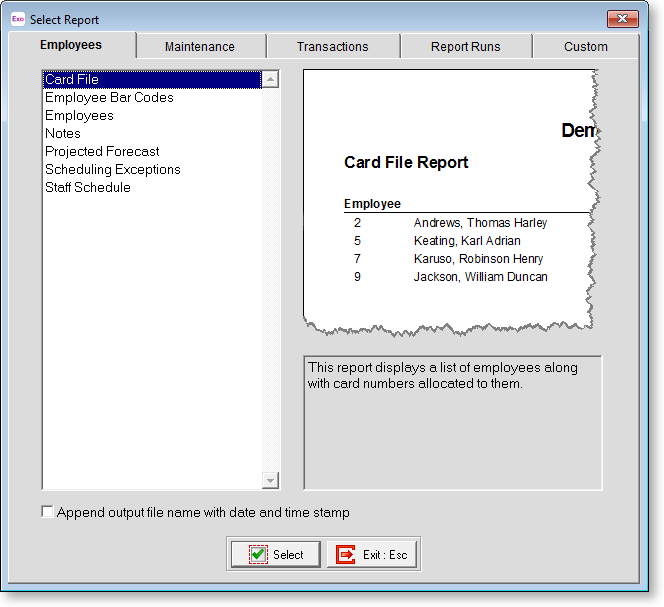The height and width of the screenshot is (607, 664).
Task: Click the Exo app icon in title bar
Action: click(17, 19)
